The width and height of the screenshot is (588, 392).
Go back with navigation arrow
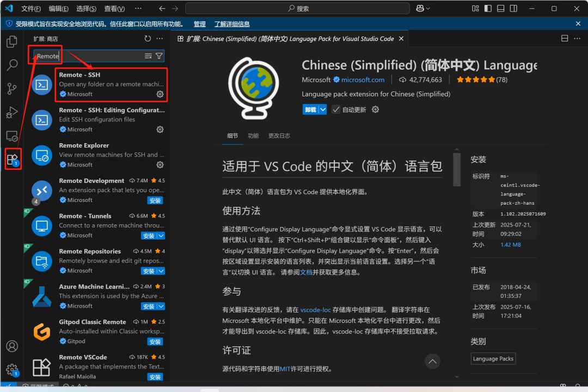click(162, 8)
